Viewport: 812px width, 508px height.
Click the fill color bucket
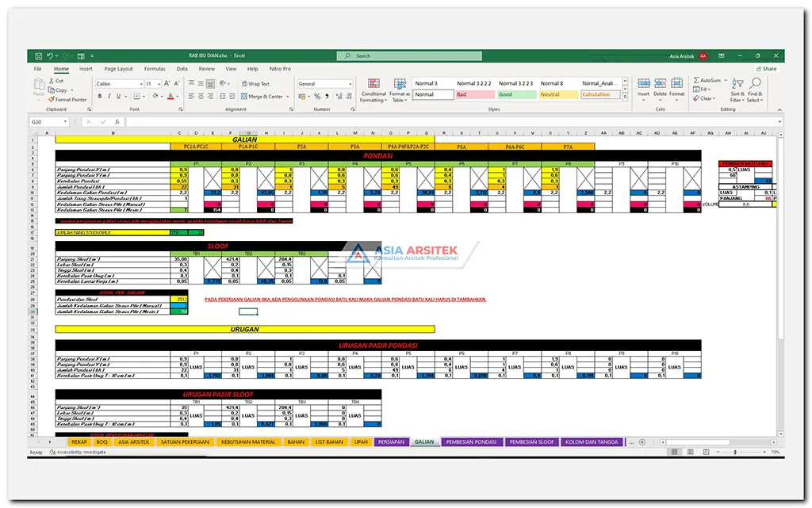(x=155, y=96)
